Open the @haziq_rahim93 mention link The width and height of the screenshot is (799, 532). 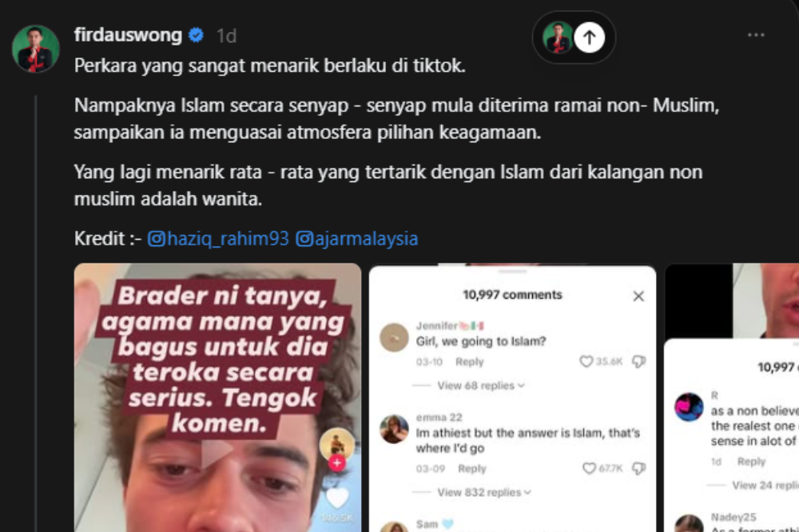point(218,239)
